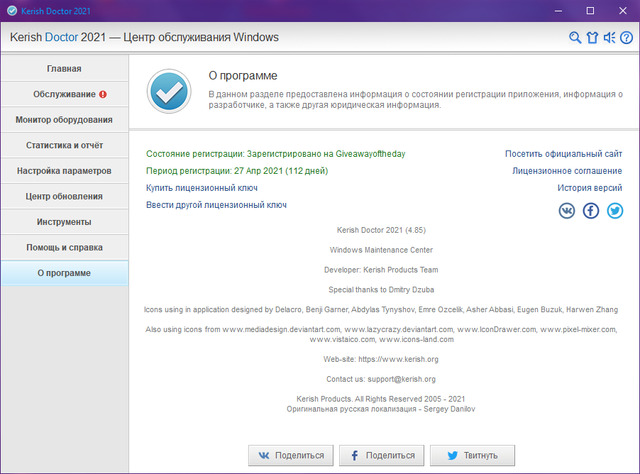Viewport: 640px width, 474px height.
Task: Open the Инструменты sidebar item
Action: [64, 221]
